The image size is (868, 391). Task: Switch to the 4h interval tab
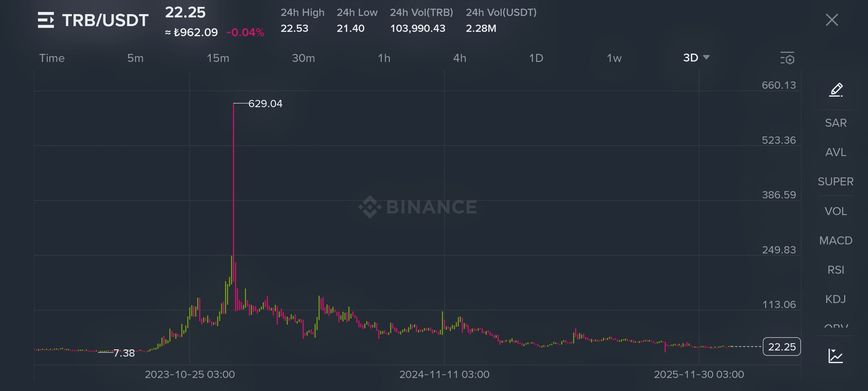(460, 58)
